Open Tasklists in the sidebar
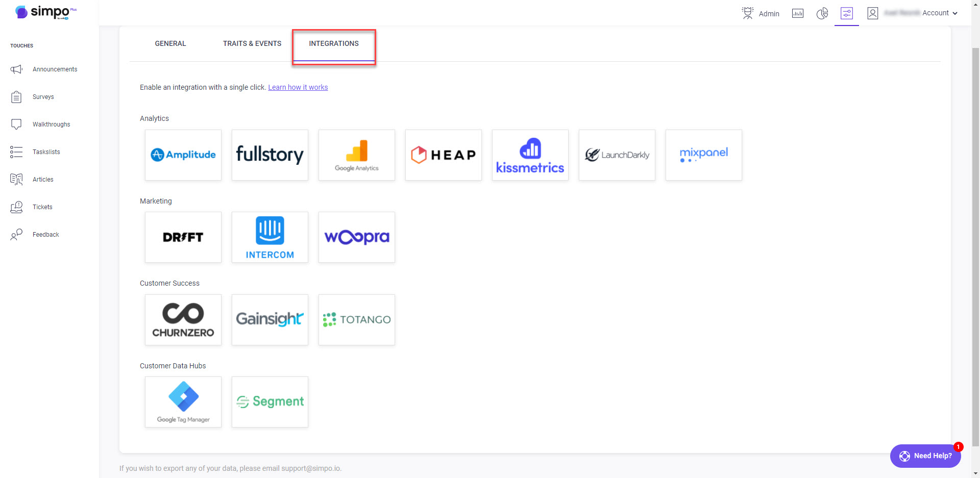980x478 pixels. pyautogui.click(x=46, y=152)
